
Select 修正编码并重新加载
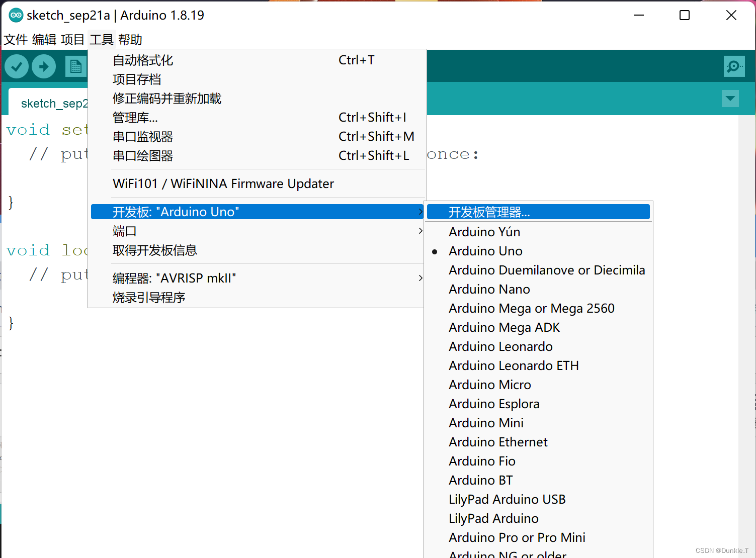(x=258, y=99)
